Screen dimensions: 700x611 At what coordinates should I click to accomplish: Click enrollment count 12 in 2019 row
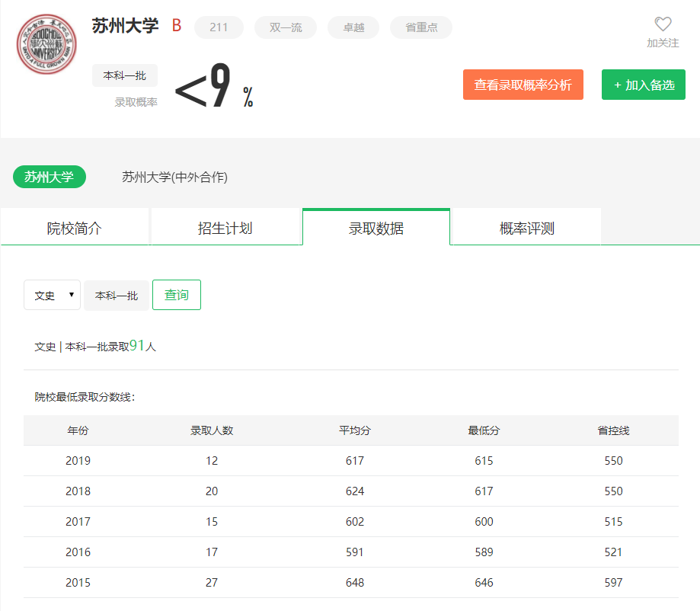212,460
